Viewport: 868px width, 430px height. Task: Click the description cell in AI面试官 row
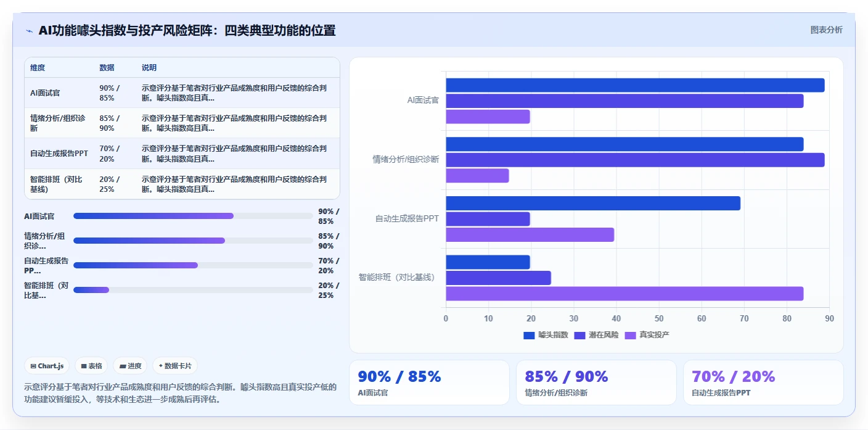tap(235, 93)
